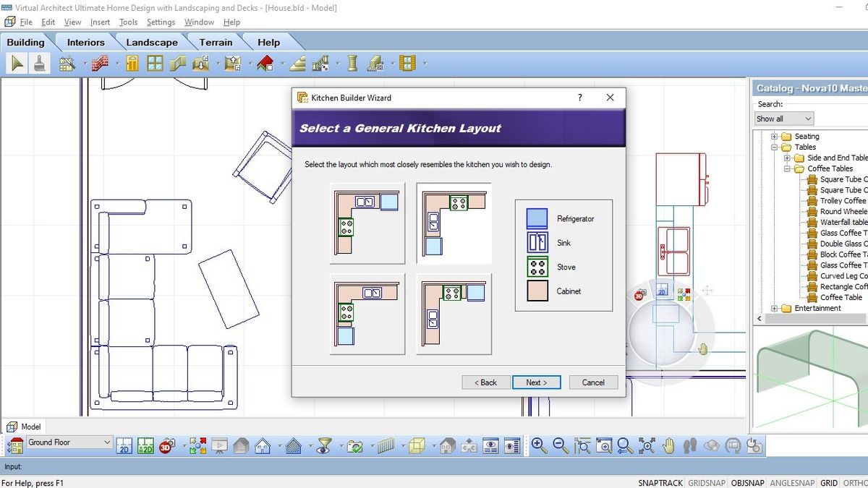Insert a window from the toolbar
This screenshot has height=488, width=868.
154,63
